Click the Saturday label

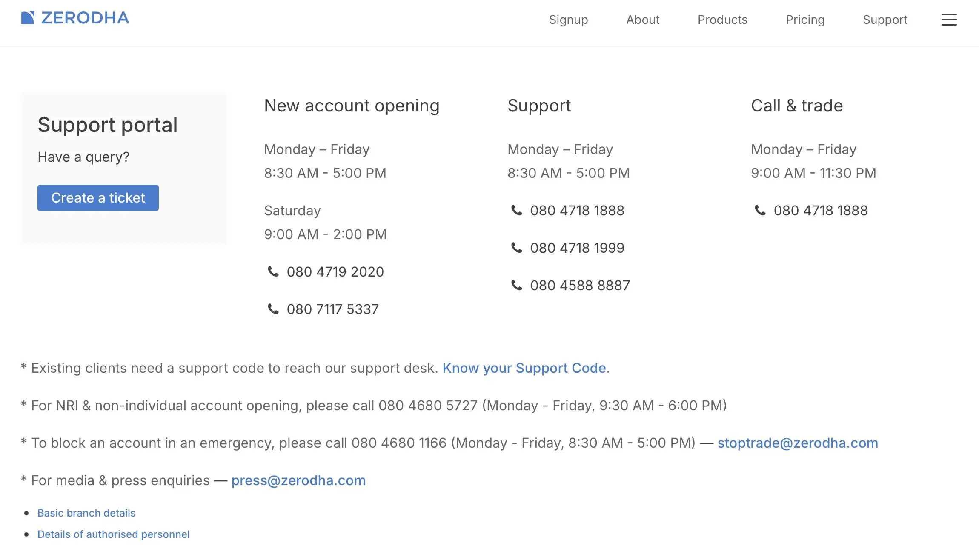click(292, 211)
